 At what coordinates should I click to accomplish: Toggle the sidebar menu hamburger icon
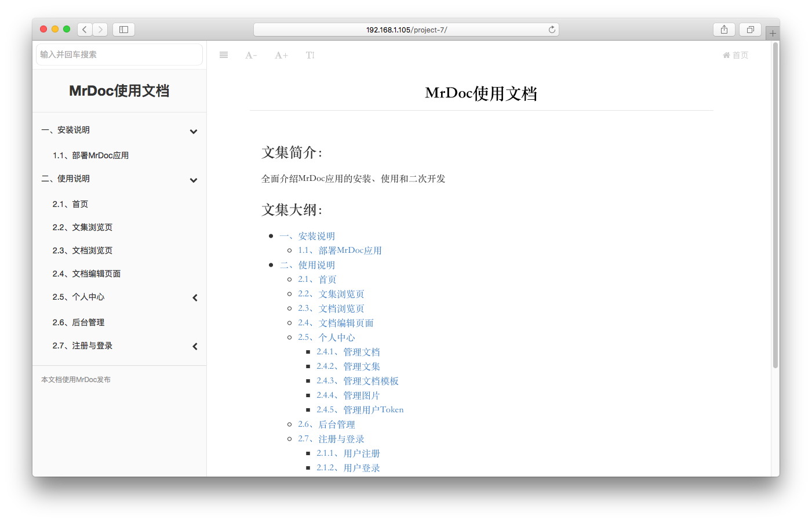[x=224, y=55]
